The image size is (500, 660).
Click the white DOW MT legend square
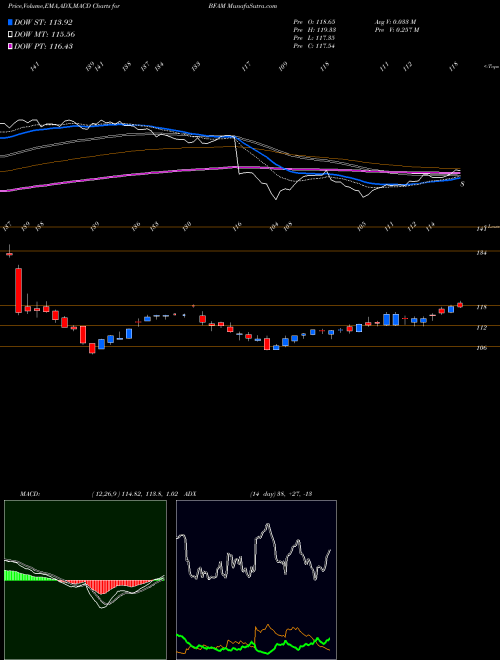coord(11,34)
